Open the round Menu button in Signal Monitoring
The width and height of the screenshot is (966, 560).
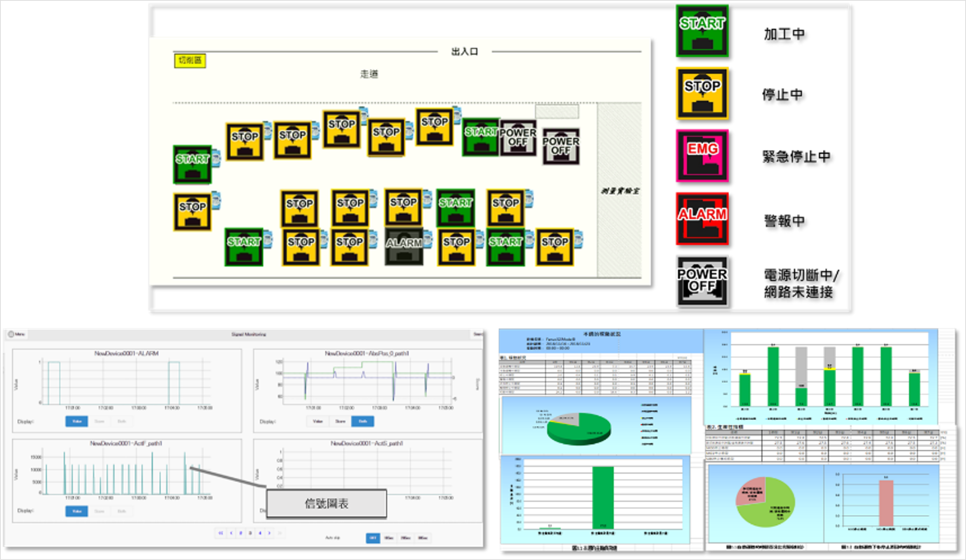click(x=17, y=334)
